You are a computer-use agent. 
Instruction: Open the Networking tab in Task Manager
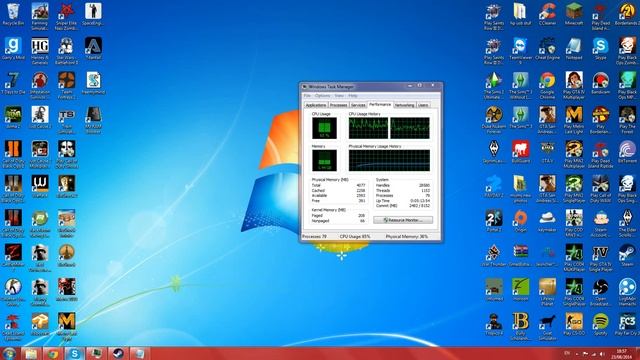(404, 105)
